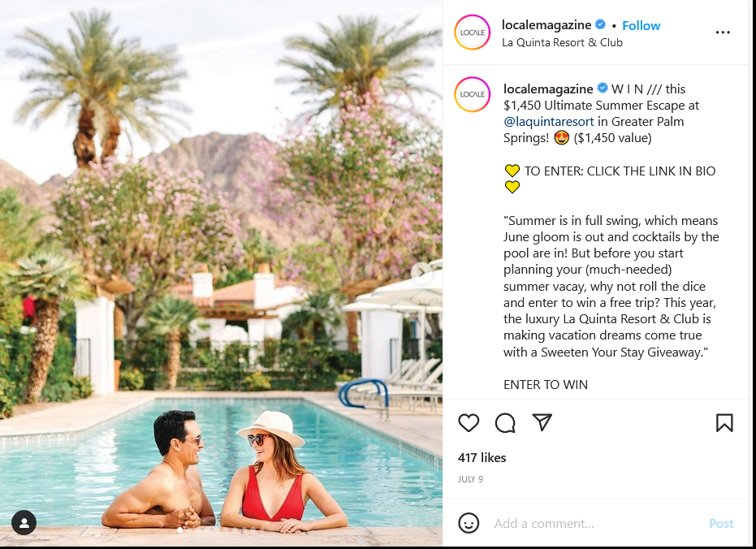The image size is (756, 549).
Task: Show tagged people icon on the photo
Action: coord(24,522)
